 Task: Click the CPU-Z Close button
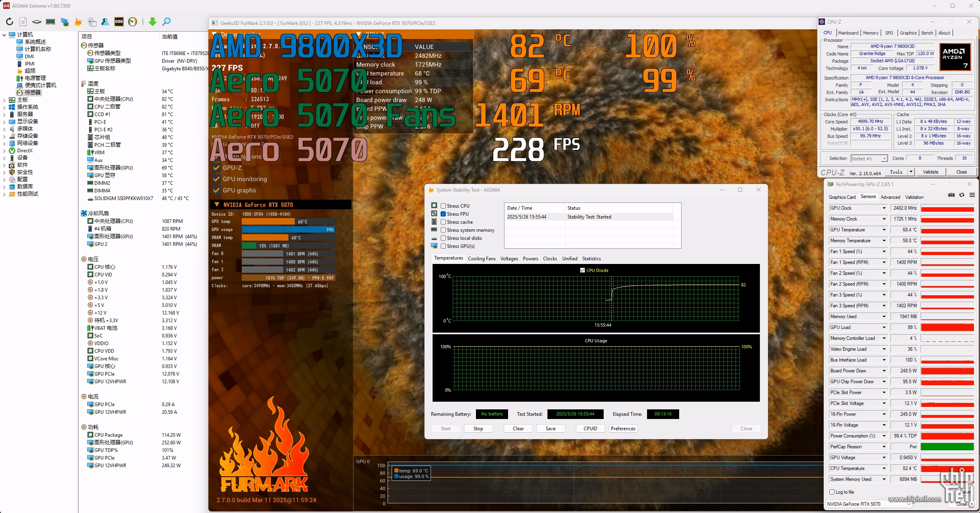962,172
